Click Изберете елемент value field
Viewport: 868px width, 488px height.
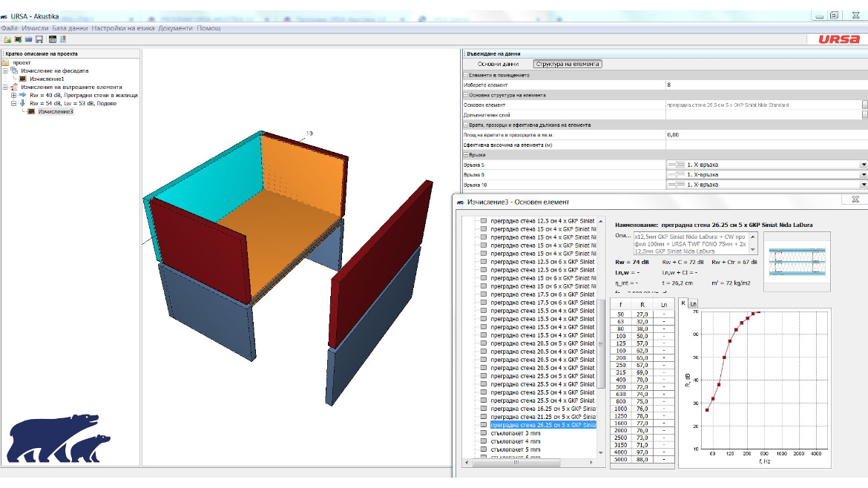tap(766, 85)
